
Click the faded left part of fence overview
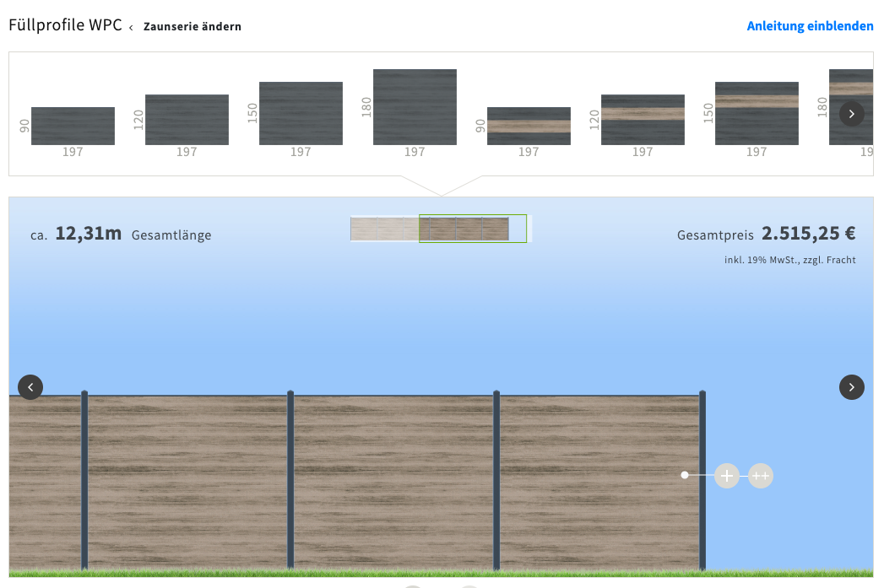[x=384, y=229]
